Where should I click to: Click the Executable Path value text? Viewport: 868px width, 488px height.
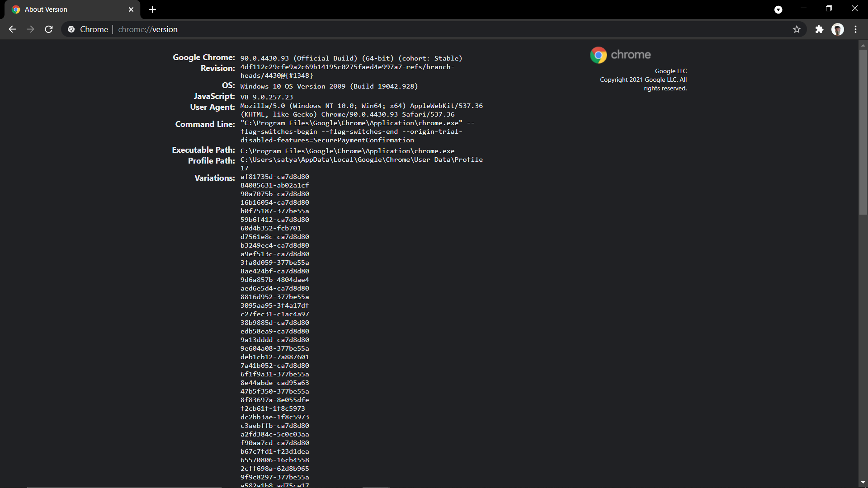point(347,151)
